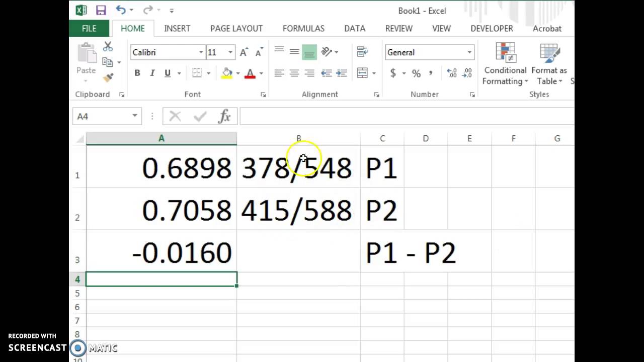Open the Conditional Formatting menu
Screen dimensions: 644x362
pos(505,64)
